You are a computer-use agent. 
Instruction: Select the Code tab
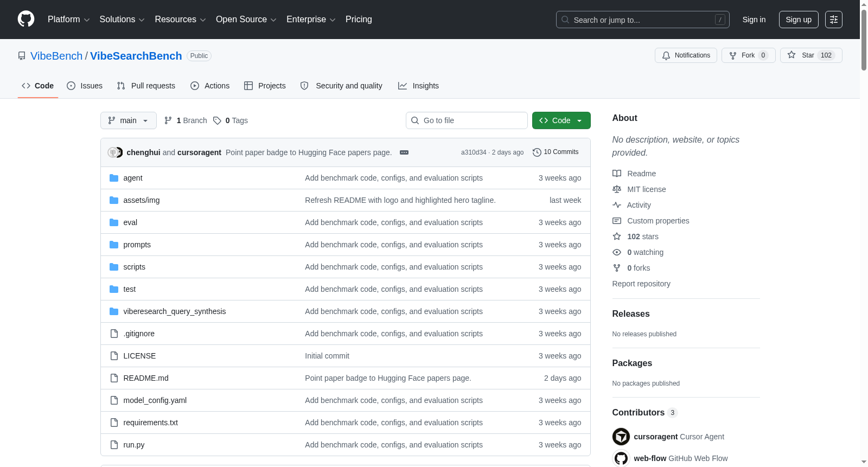38,86
